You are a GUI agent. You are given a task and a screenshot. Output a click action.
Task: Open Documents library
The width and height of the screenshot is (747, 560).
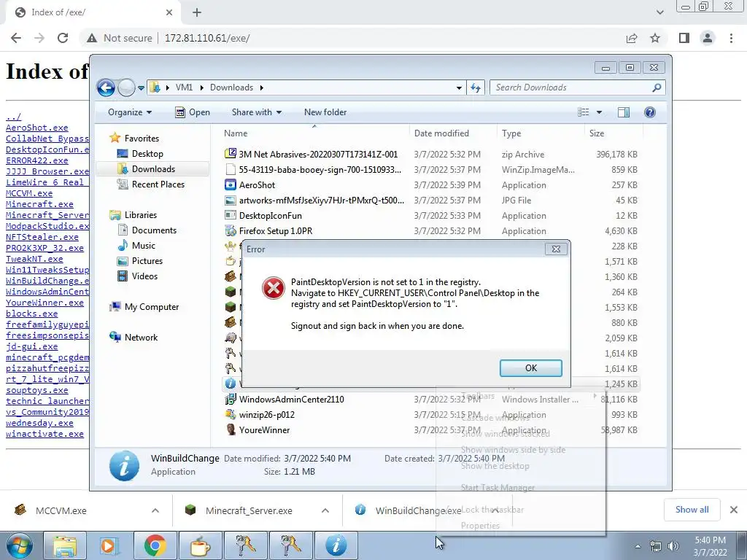[x=154, y=230]
